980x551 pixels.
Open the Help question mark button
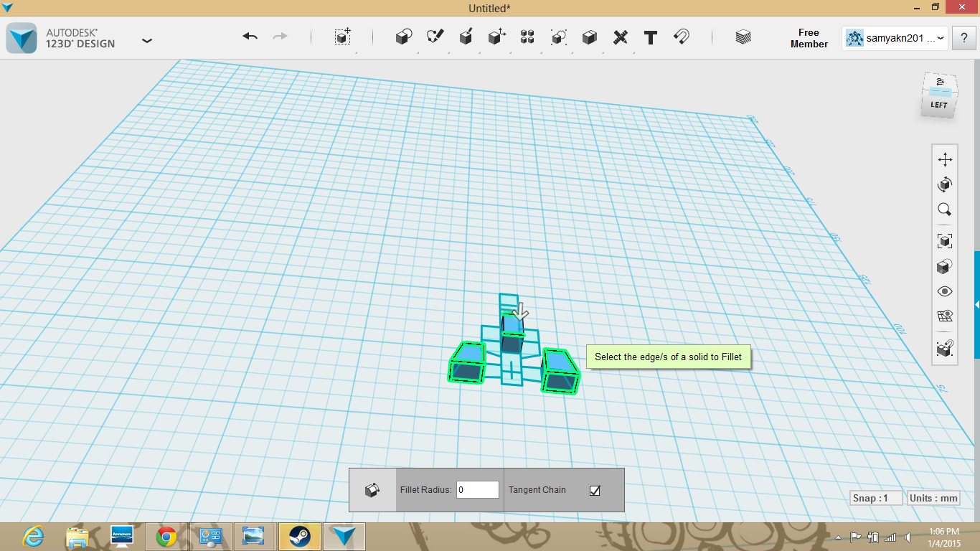click(x=965, y=38)
